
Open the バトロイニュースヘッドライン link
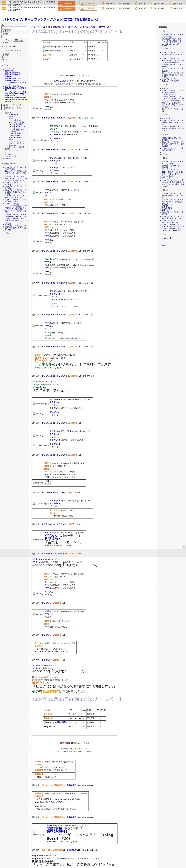point(19,127)
